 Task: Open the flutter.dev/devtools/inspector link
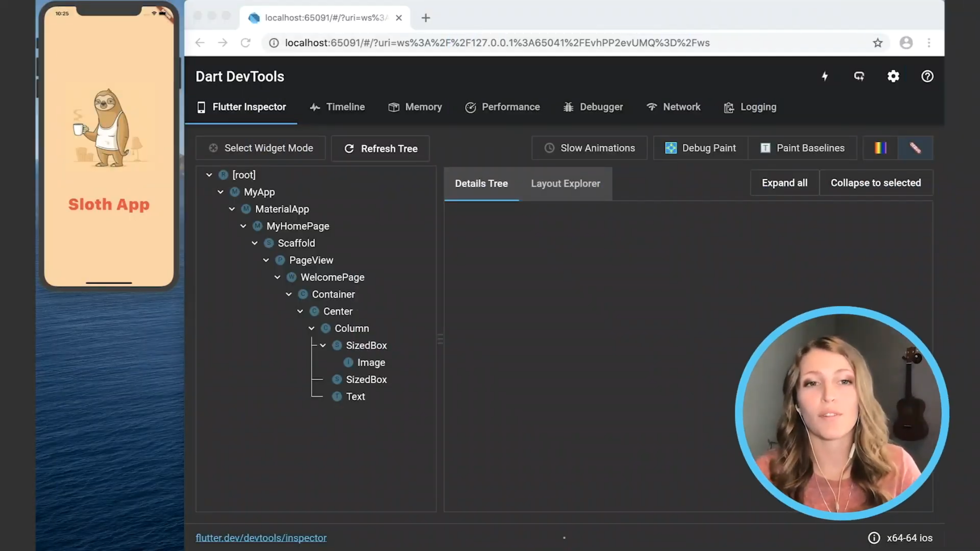point(261,538)
